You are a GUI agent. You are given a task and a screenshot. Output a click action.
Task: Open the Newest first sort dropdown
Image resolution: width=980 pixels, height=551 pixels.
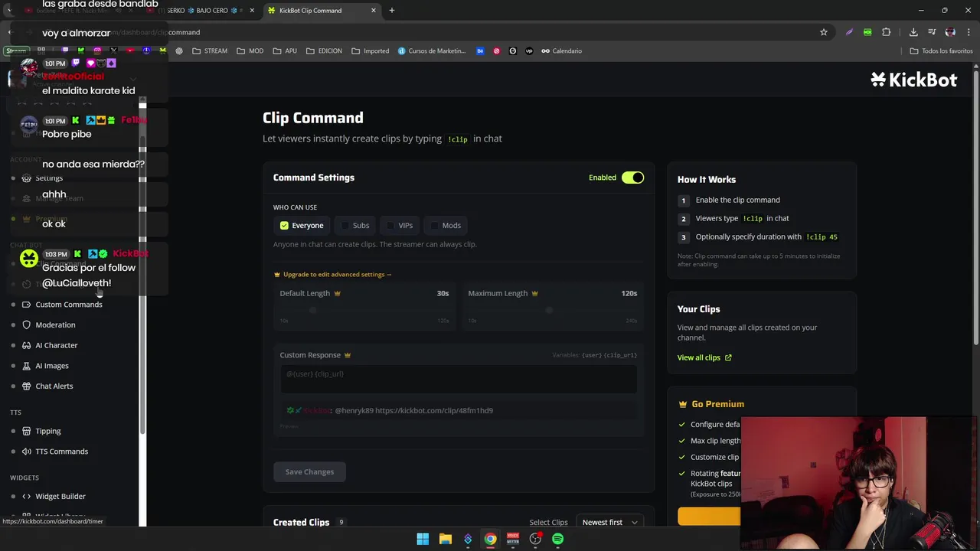coord(609,522)
